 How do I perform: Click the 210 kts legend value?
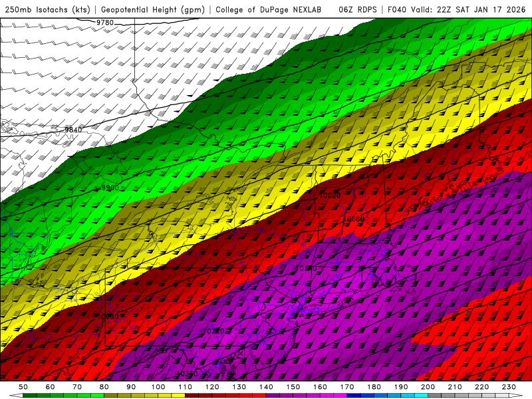tap(456, 387)
